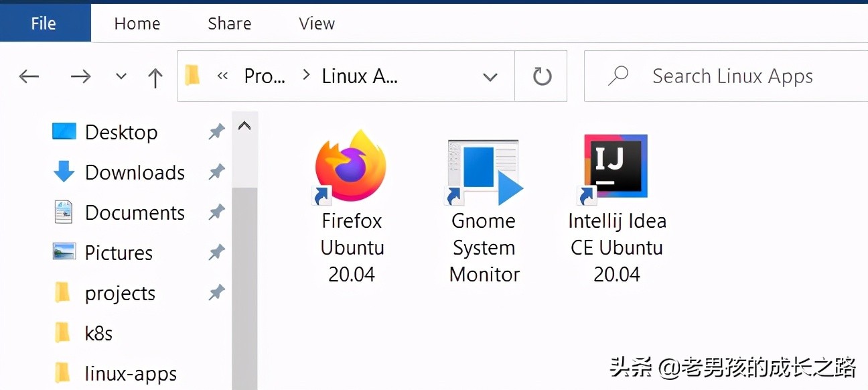Refresh the Linux Apps folder view
The width and height of the screenshot is (868, 390).
[x=540, y=76]
